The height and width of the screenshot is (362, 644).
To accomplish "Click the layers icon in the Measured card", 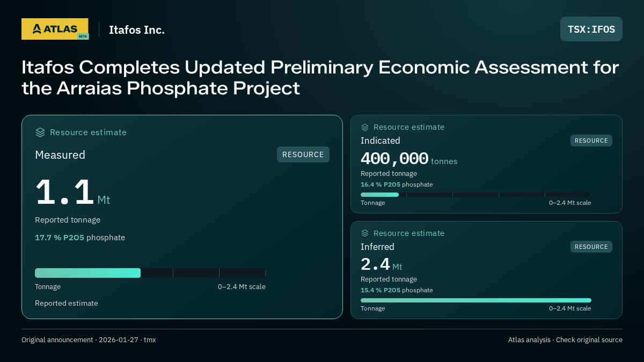I will [40, 132].
